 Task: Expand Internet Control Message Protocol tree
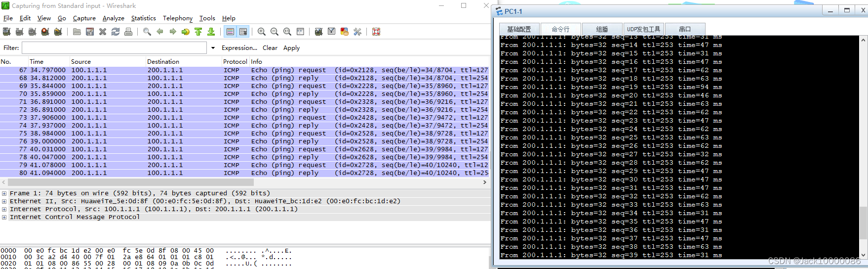pyautogui.click(x=4, y=217)
